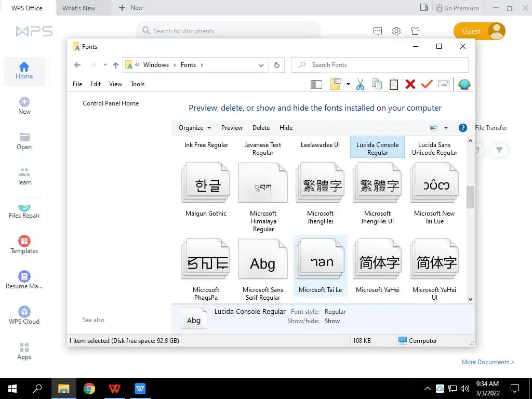Switch to the What's New tab
Screen dimensions: 532x399
83,8
